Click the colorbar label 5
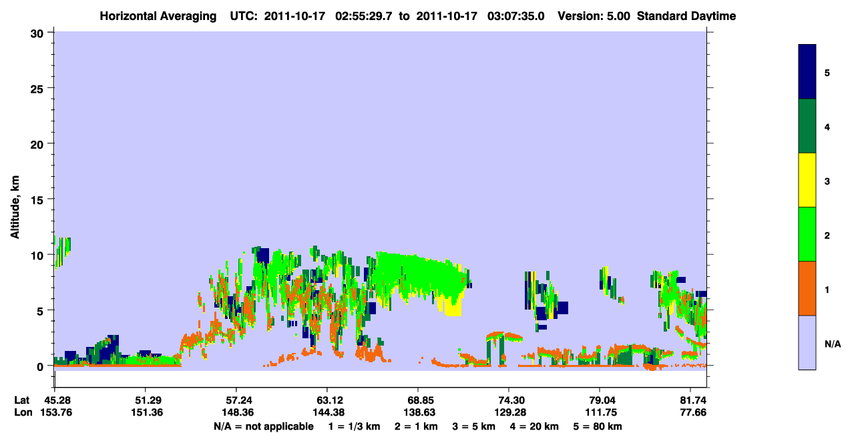 pyautogui.click(x=827, y=72)
